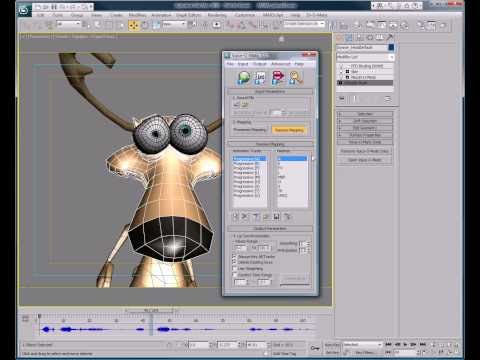Toggle the Custom Time Range checkbox
Image resolution: width=480 pixels, height=360 pixels.
tap(234, 275)
